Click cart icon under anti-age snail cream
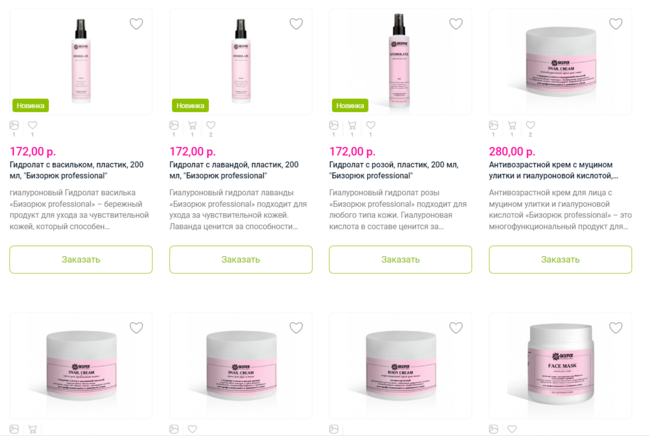 [x=512, y=125]
